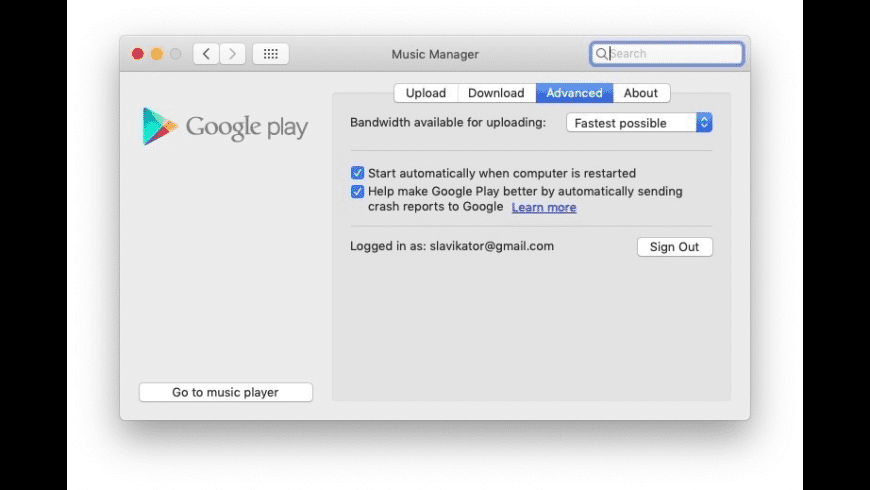Viewport: 870px width, 490px height.
Task: Click the Bandwidth available for uploading label
Action: [448, 122]
